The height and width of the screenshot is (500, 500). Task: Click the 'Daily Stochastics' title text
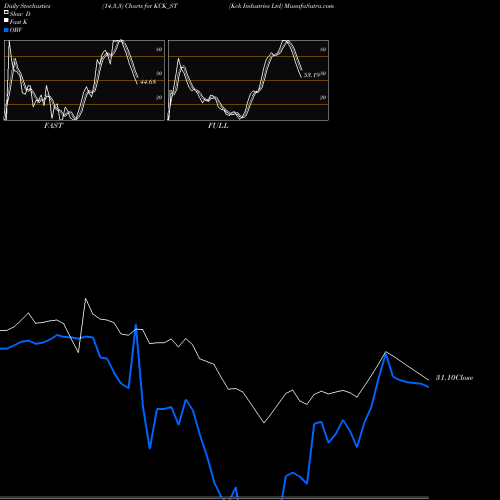(x=27, y=6)
